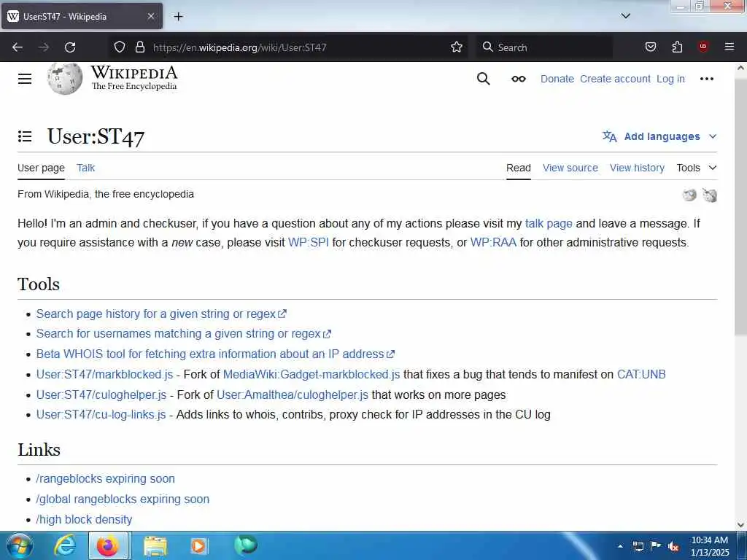Open the CAT:UNB link
The width and height of the screenshot is (747, 560).
641,374
